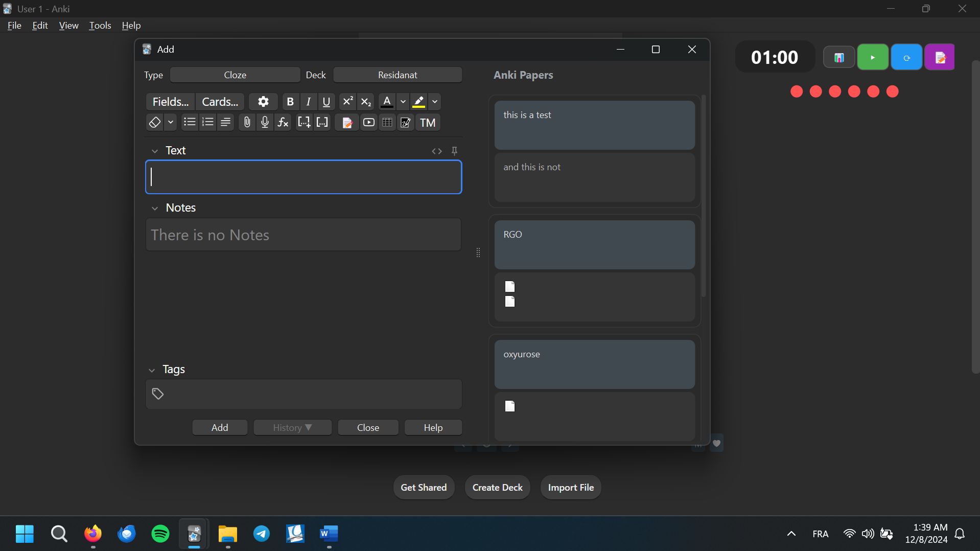Open the Edit menu
Viewport: 980px width, 551px height.
tap(40, 26)
